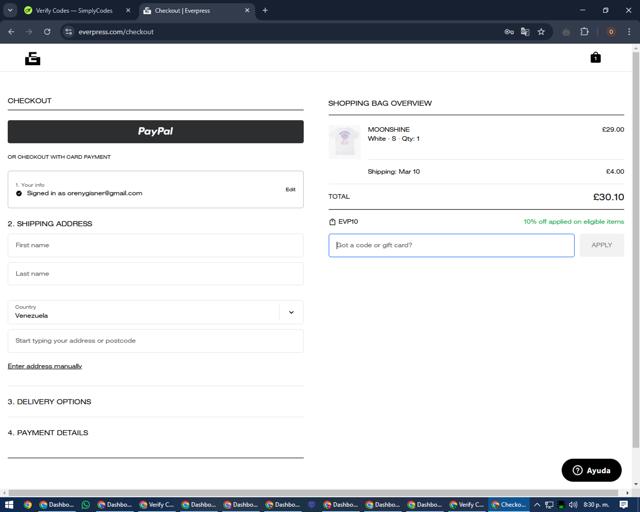Click the total £30.10 amount
The height and width of the screenshot is (512, 640).
click(609, 197)
